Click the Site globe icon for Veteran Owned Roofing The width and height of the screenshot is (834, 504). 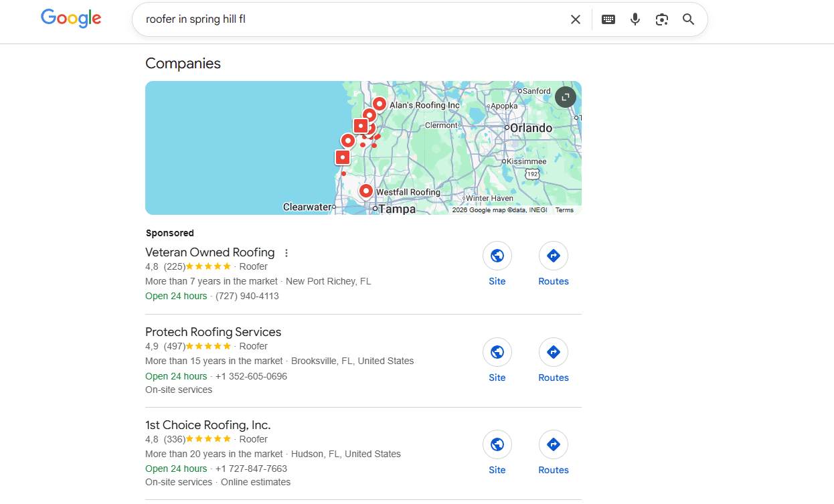pyautogui.click(x=497, y=256)
